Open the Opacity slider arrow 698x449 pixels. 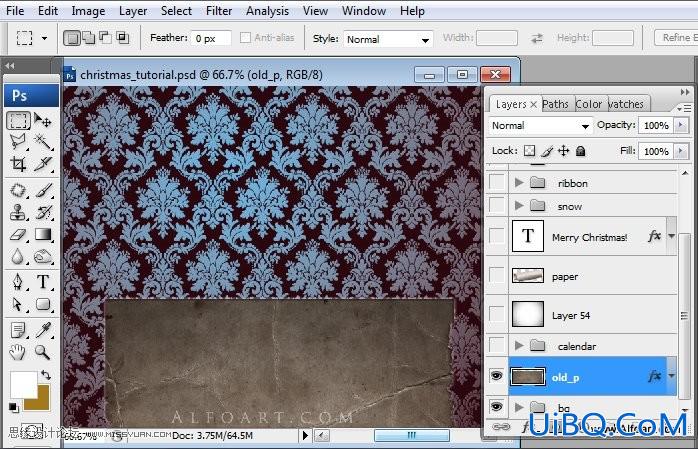tap(680, 125)
